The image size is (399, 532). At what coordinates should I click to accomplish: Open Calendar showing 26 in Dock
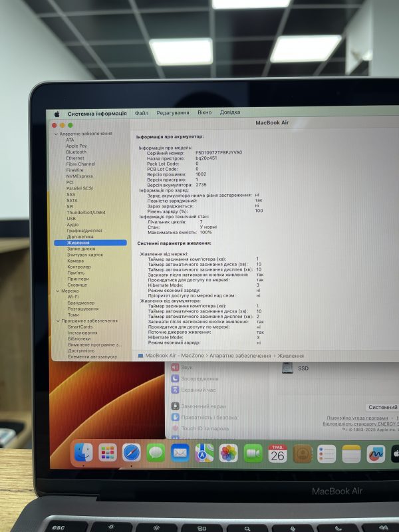click(277, 454)
